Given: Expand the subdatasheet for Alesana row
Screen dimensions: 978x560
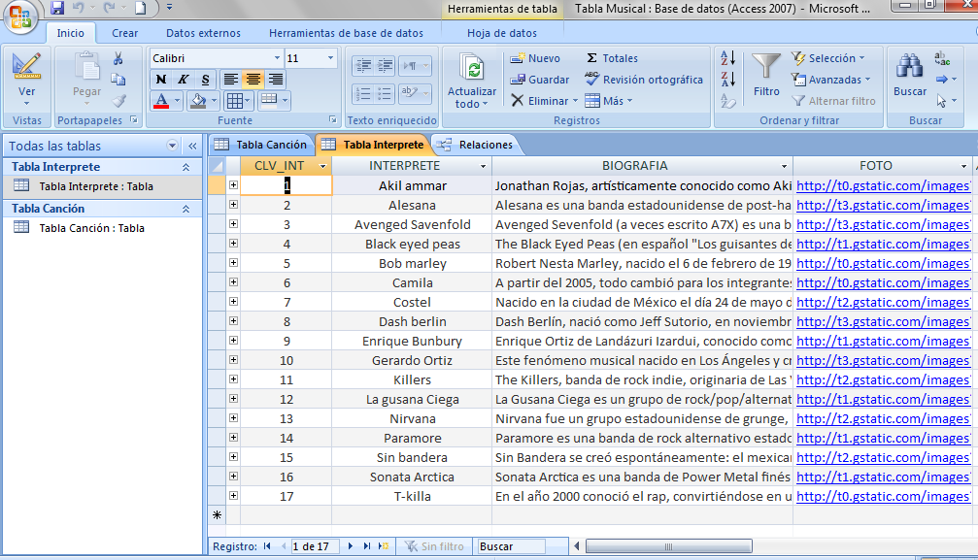Looking at the screenshot, I should click(x=233, y=205).
